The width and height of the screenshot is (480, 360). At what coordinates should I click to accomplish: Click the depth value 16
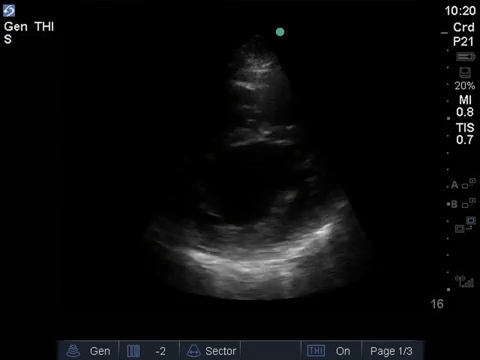[x=437, y=304]
